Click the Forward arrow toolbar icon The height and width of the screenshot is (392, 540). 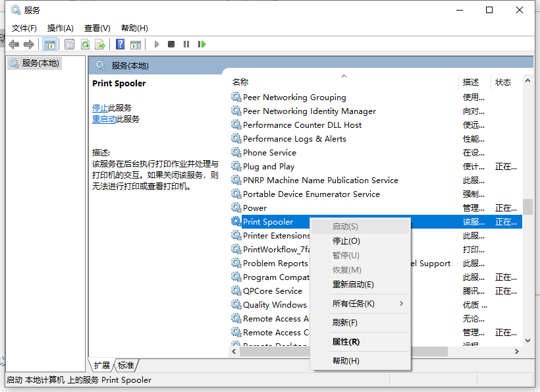(29, 44)
